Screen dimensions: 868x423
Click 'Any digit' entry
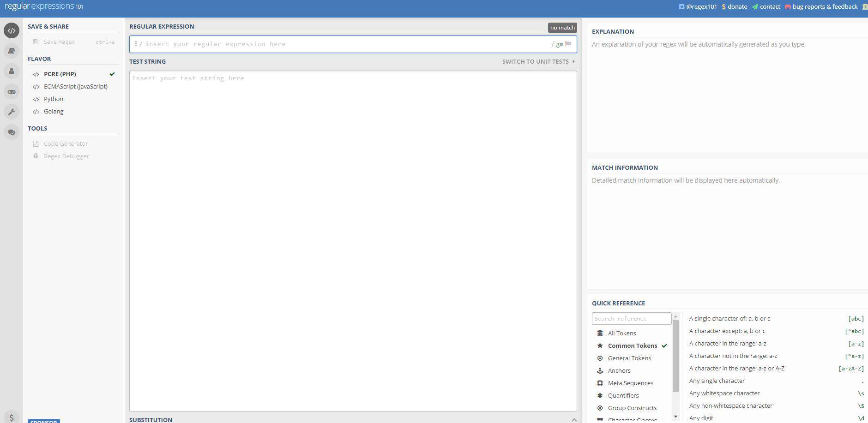click(776, 418)
